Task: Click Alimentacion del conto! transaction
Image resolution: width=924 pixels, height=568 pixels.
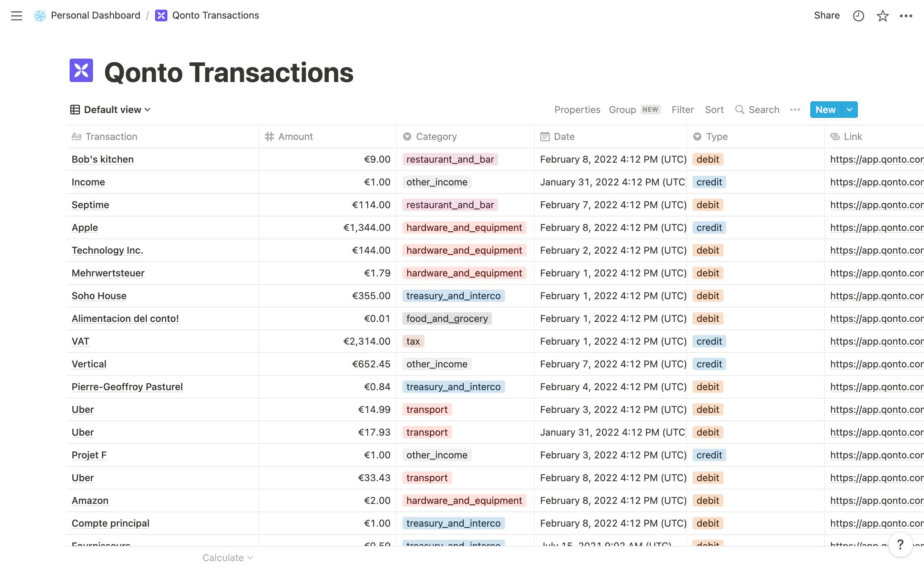Action: point(125,318)
